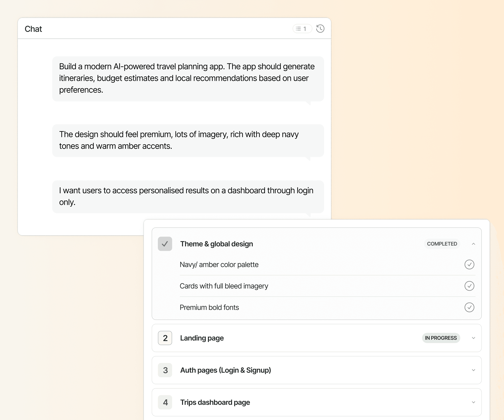Collapse the Theme & global design section
The width and height of the screenshot is (504, 420).
point(473,244)
